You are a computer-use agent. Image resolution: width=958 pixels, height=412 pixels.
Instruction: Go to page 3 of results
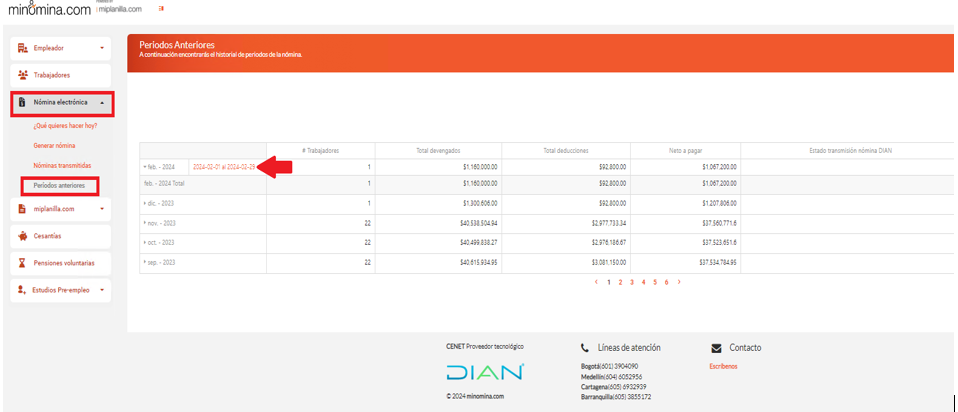point(632,282)
